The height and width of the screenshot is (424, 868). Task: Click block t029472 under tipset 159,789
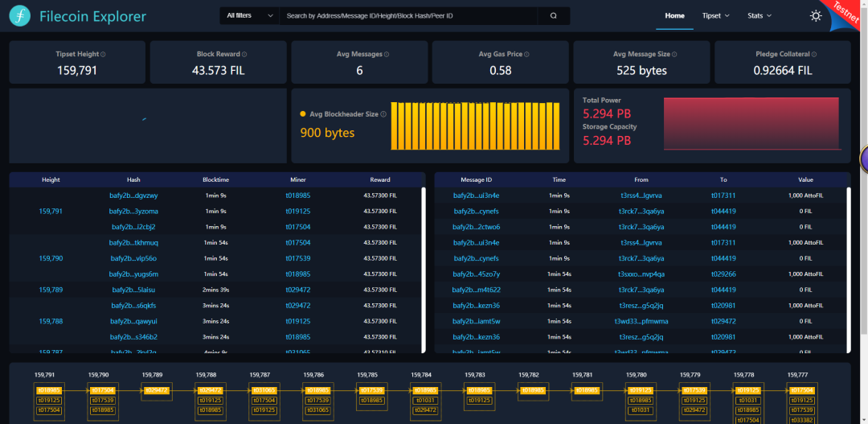[158, 389]
